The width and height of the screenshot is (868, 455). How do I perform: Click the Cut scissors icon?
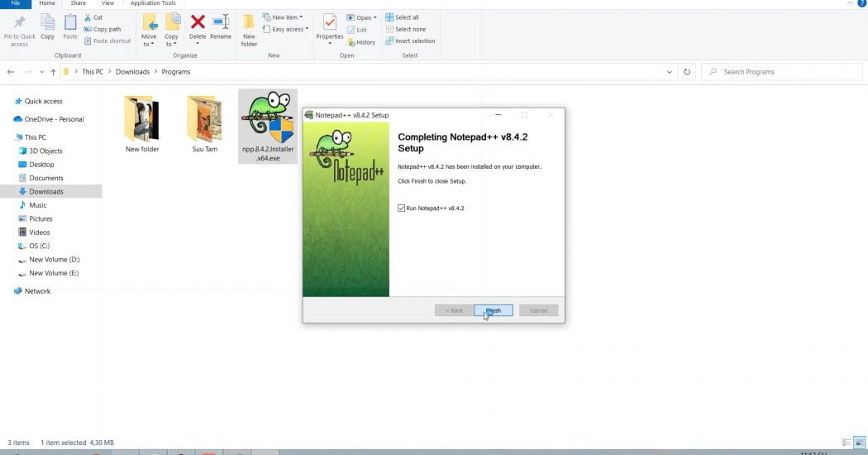click(88, 17)
